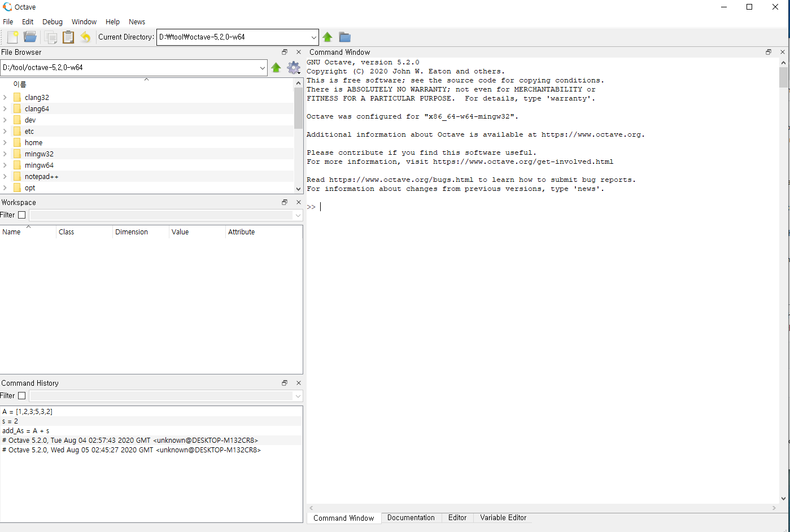Screen dimensions: 790x532
Task: Go to parent directory in File Browser
Action: click(x=276, y=68)
